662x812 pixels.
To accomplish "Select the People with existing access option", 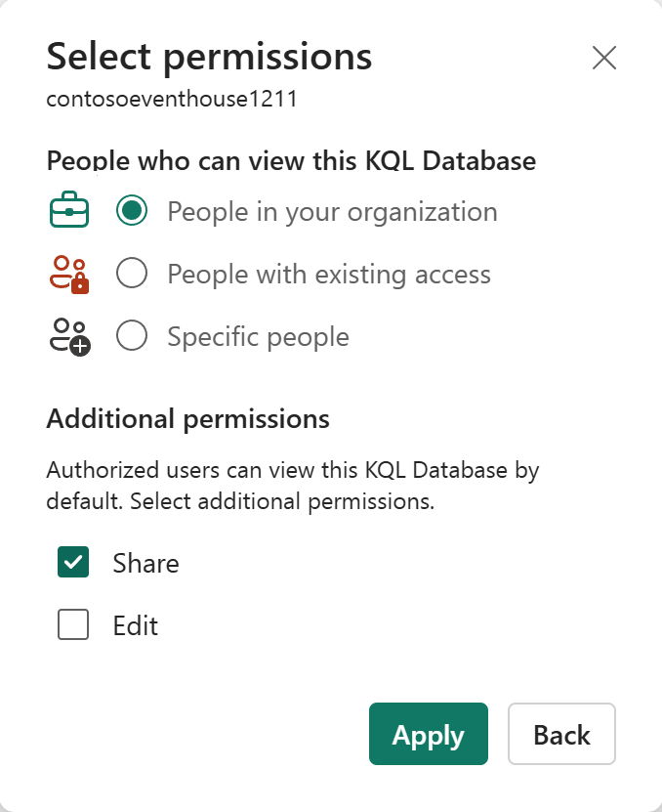I will point(132,274).
